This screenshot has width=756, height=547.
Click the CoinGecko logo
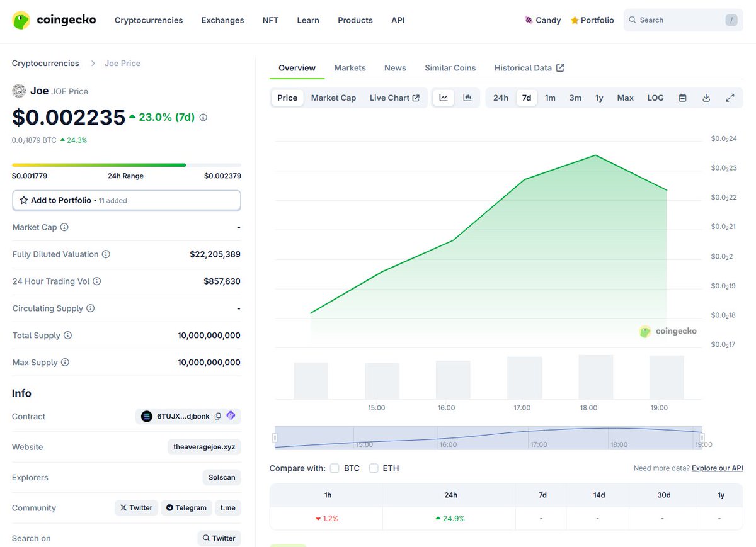[x=54, y=20]
